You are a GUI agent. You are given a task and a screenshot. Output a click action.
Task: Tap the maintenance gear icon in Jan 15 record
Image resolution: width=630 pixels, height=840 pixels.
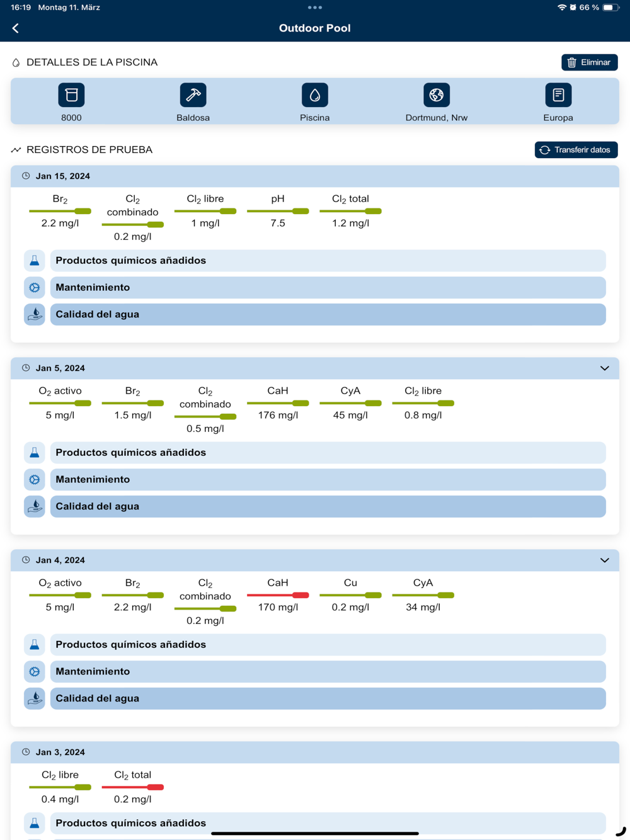coord(35,288)
